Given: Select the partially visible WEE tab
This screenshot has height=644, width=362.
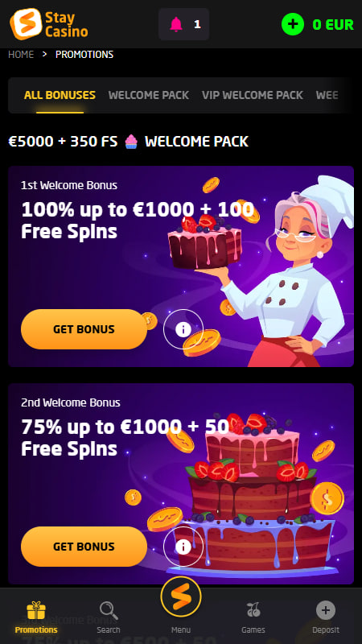Looking at the screenshot, I should pyautogui.click(x=327, y=95).
